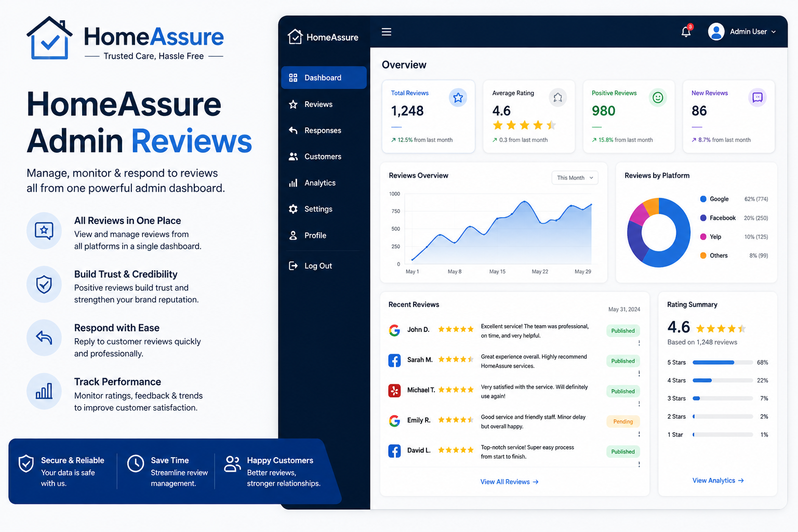Open the hamburger menu icon
The height and width of the screenshot is (532, 798).
[x=387, y=32]
